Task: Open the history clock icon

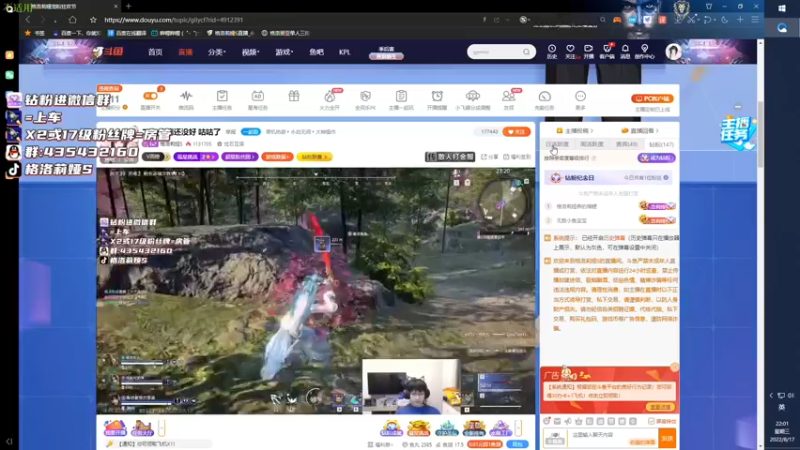Action: [552, 51]
